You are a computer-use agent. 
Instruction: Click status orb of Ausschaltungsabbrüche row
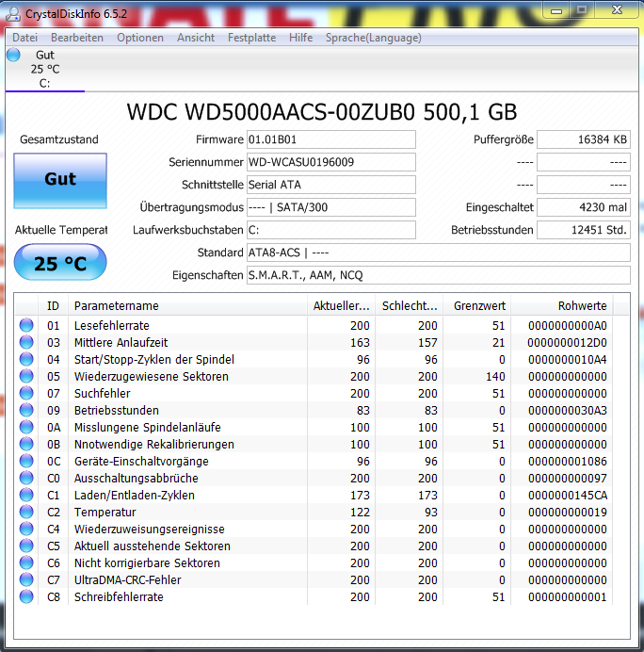click(26, 479)
